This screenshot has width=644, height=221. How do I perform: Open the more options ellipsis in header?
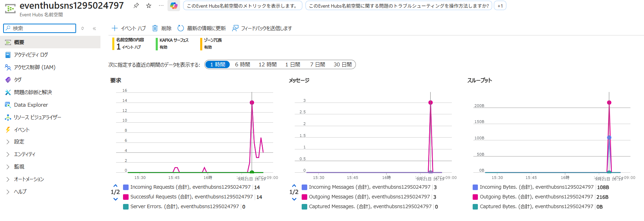click(x=161, y=6)
